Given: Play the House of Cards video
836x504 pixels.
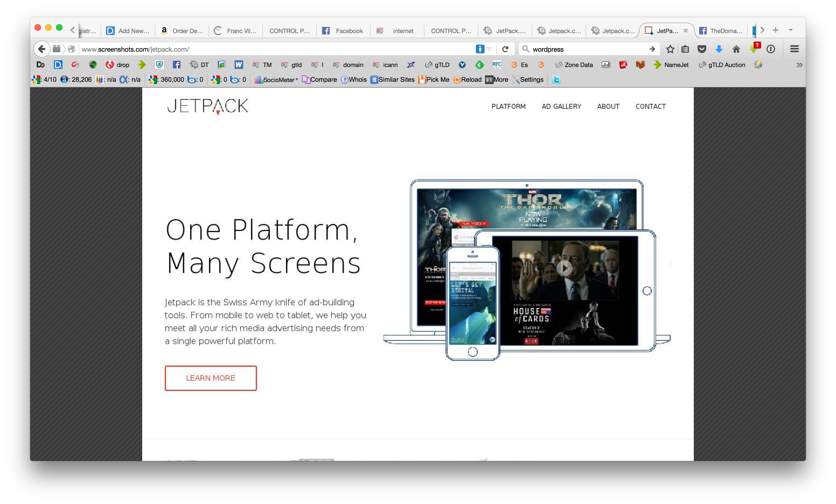Looking at the screenshot, I should [564, 268].
